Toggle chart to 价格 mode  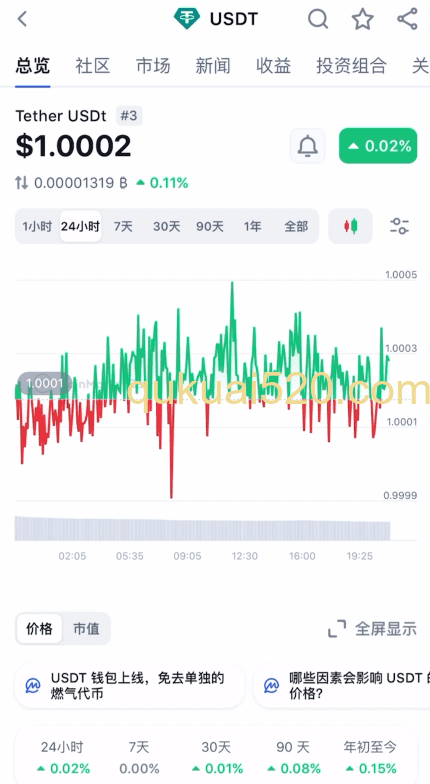coord(40,628)
